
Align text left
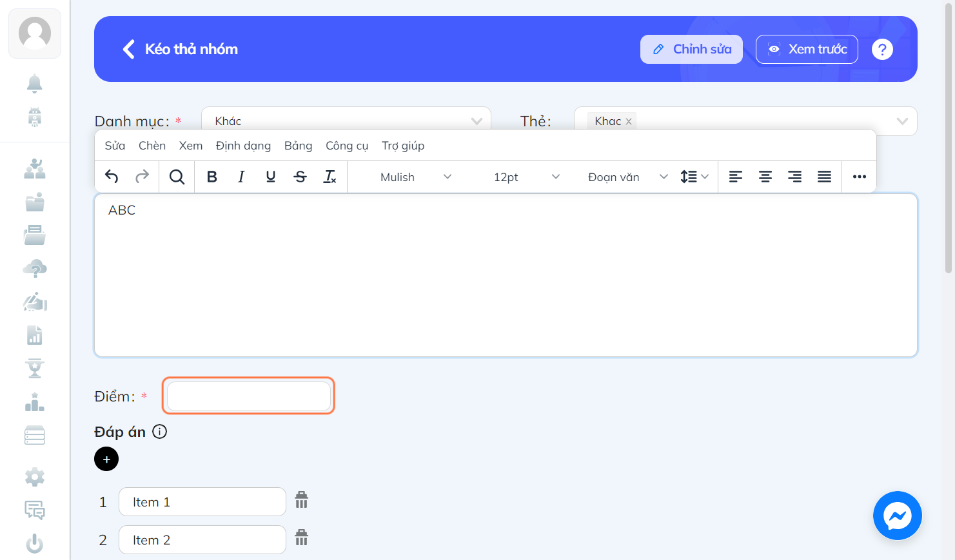point(736,177)
